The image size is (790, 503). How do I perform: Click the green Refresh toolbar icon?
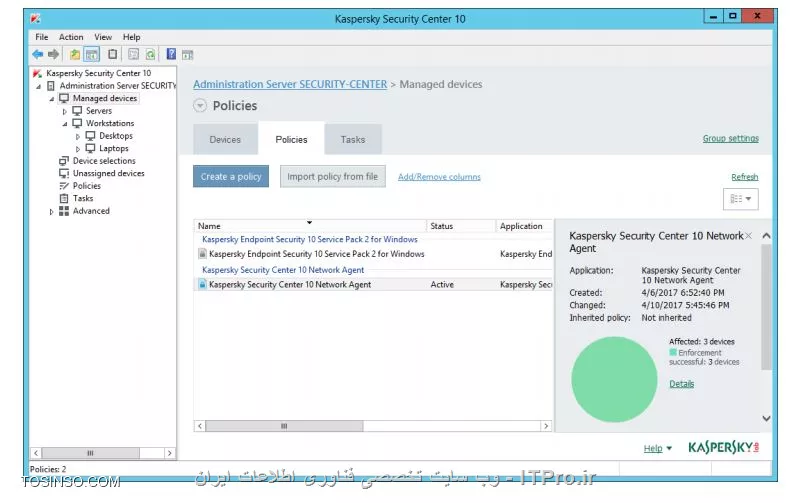click(x=150, y=54)
